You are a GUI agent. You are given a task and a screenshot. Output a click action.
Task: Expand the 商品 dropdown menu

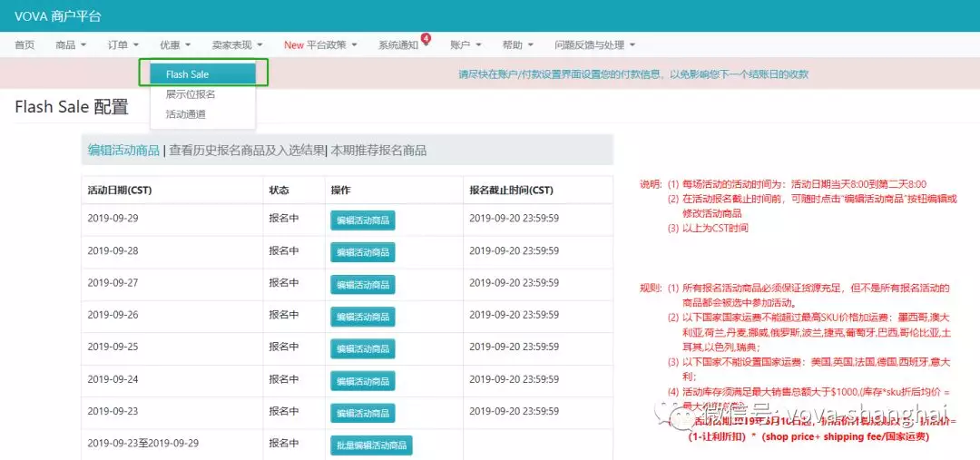(x=71, y=45)
